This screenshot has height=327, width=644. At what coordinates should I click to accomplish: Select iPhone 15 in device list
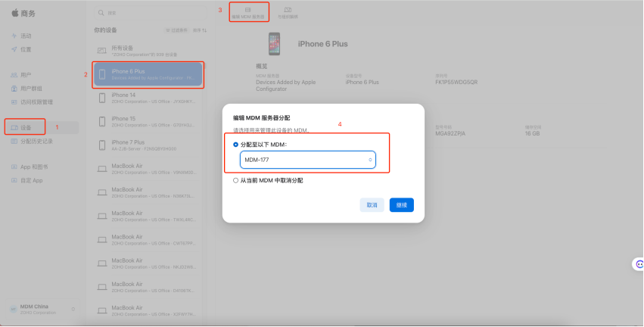click(148, 122)
